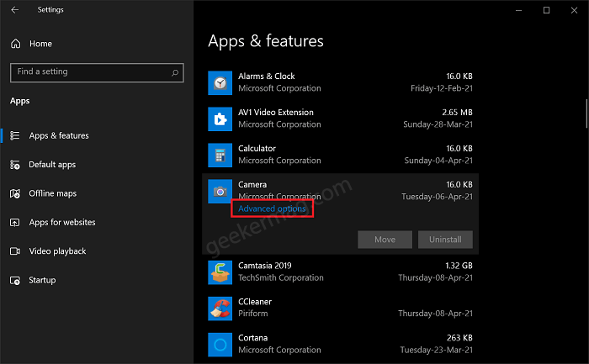589x364 pixels.
Task: Click the Camtasia 2019 app icon
Action: tap(220, 272)
